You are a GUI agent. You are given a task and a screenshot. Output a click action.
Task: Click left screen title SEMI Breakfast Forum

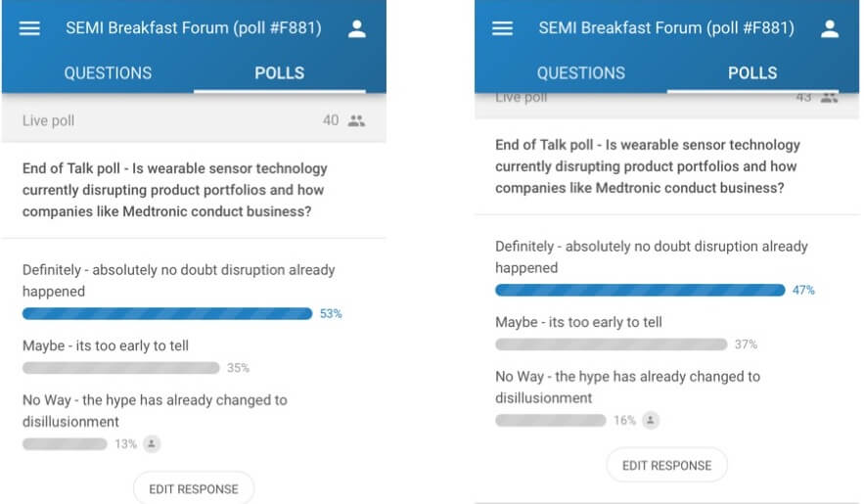[x=193, y=28]
